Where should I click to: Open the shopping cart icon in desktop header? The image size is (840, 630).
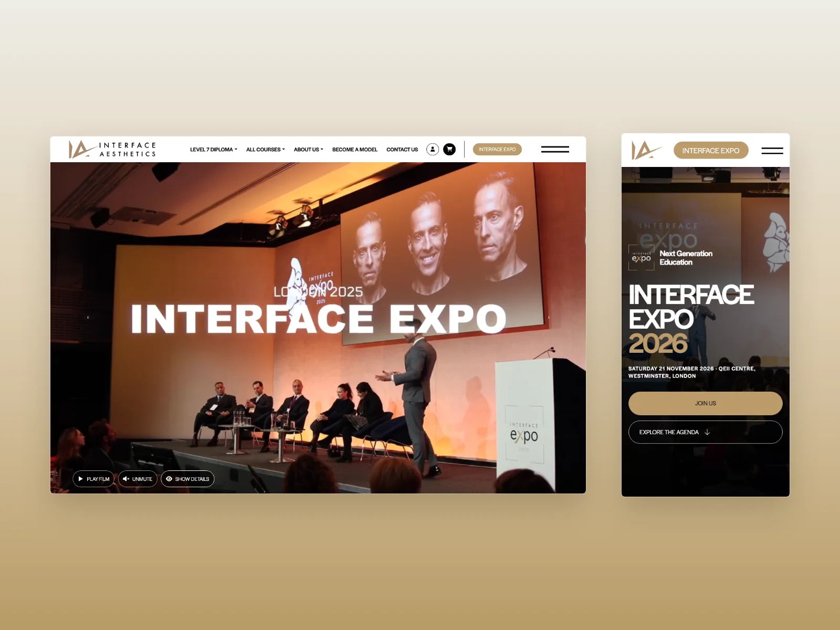point(449,149)
